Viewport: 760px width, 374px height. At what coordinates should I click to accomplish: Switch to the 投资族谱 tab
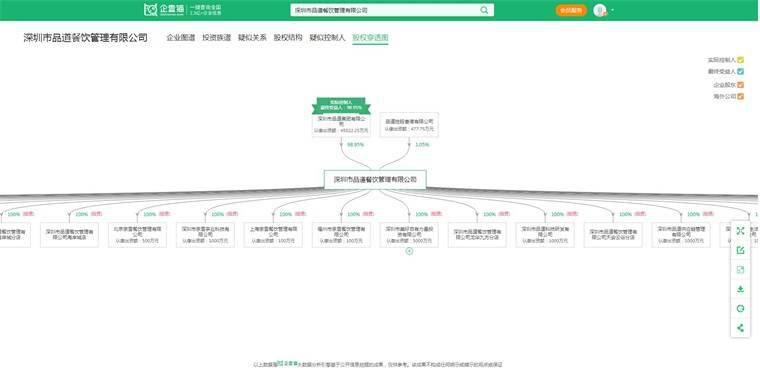click(217, 37)
